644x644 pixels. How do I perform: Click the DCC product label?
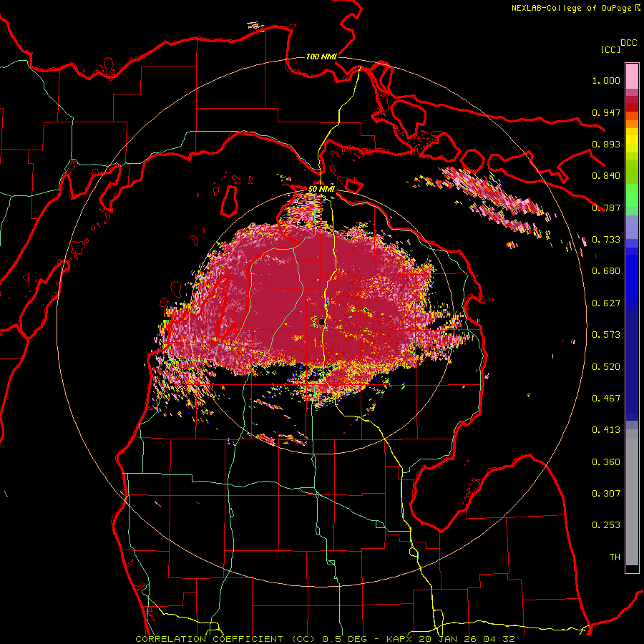629,43
